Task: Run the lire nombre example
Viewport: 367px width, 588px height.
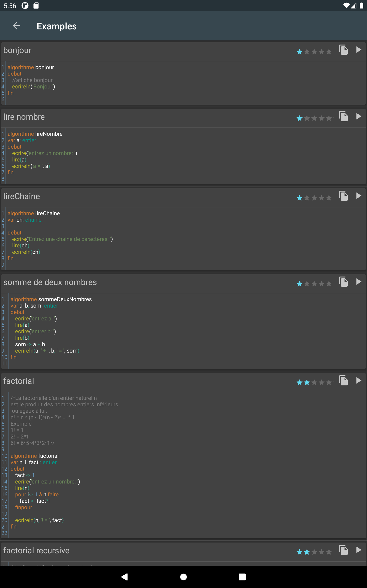Action: click(359, 116)
